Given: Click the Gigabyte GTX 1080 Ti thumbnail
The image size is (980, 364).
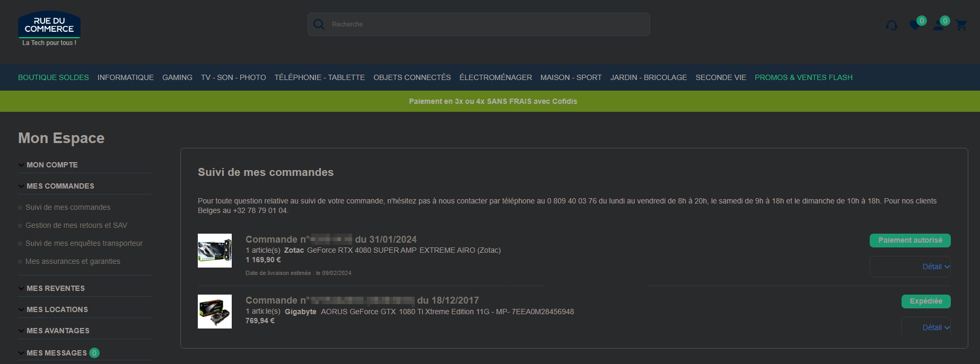Looking at the screenshot, I should pyautogui.click(x=215, y=312).
